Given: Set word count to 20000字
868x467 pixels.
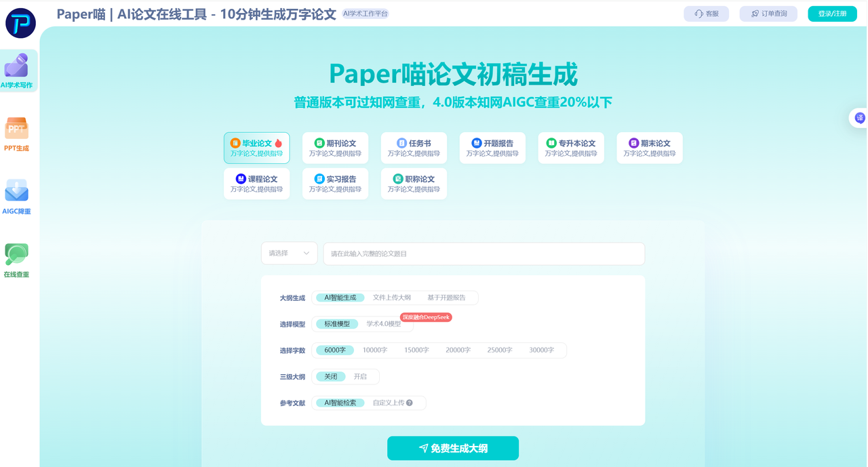Looking at the screenshot, I should coord(458,350).
